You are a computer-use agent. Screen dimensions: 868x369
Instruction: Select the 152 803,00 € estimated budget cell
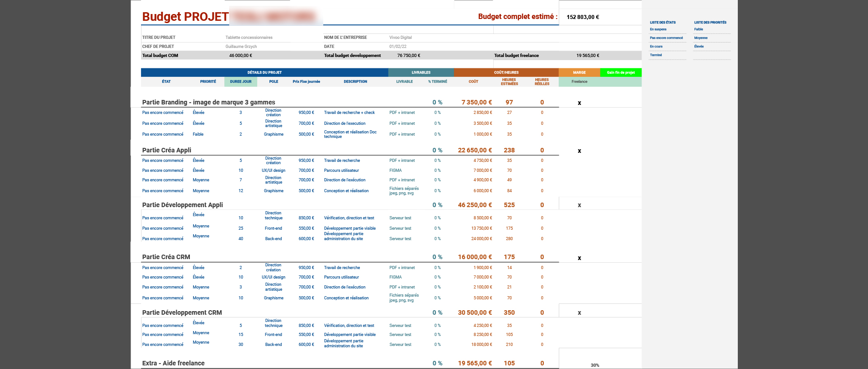pos(583,17)
